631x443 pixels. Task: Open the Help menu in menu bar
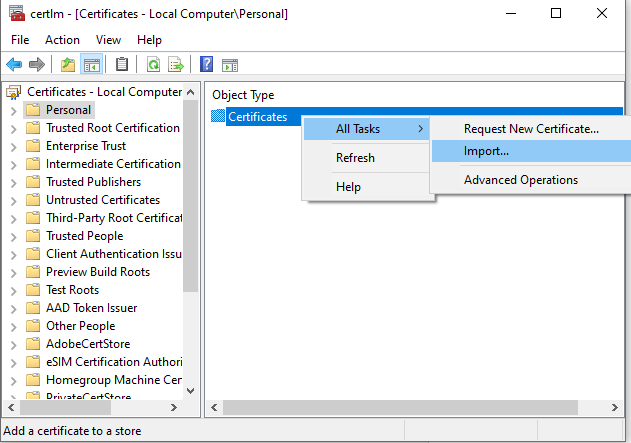149,40
